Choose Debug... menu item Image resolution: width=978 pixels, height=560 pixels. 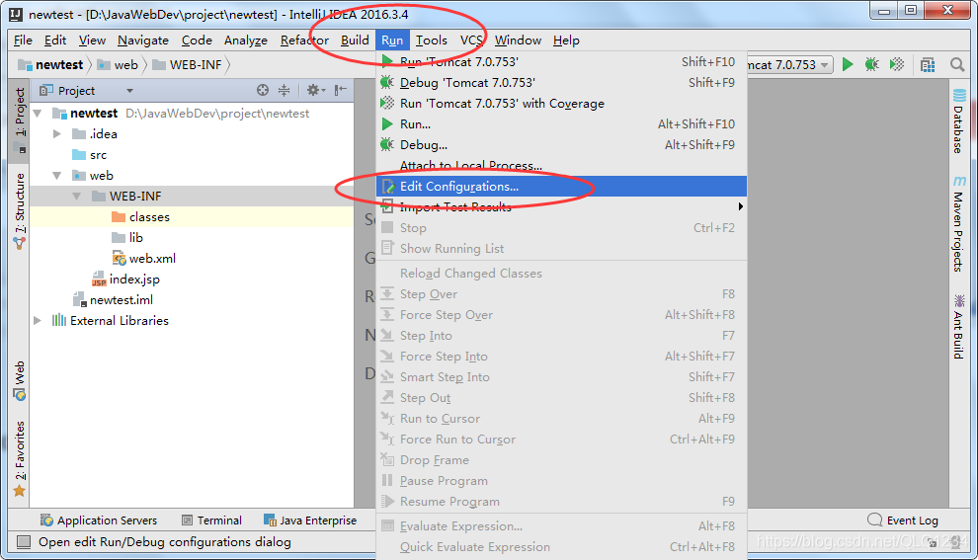(x=561, y=144)
